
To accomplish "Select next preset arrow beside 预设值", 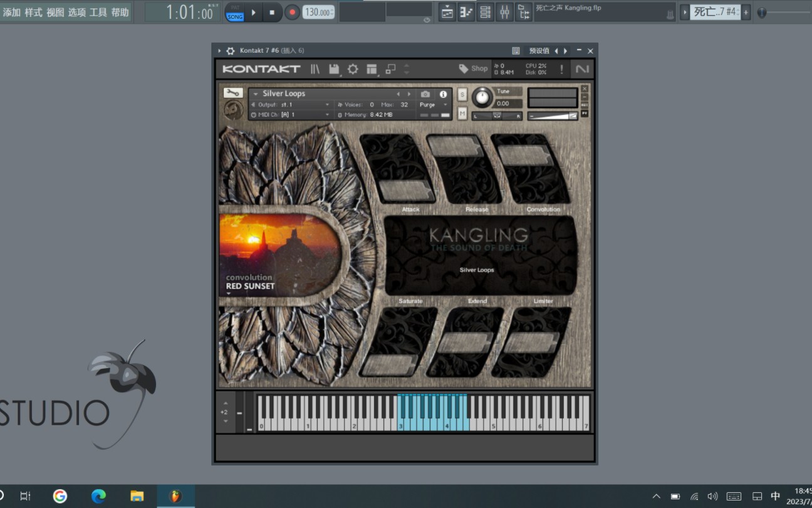I will [566, 51].
